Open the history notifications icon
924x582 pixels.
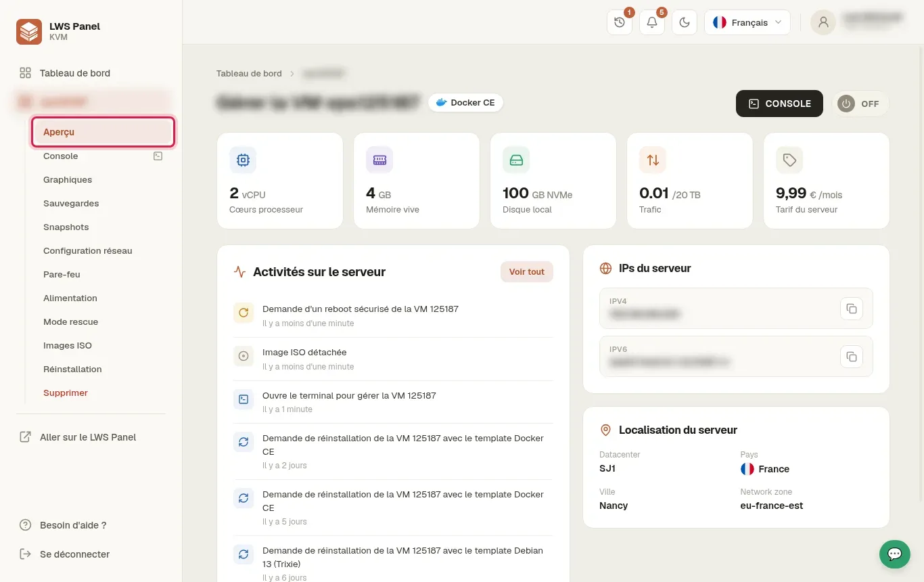[x=620, y=22]
